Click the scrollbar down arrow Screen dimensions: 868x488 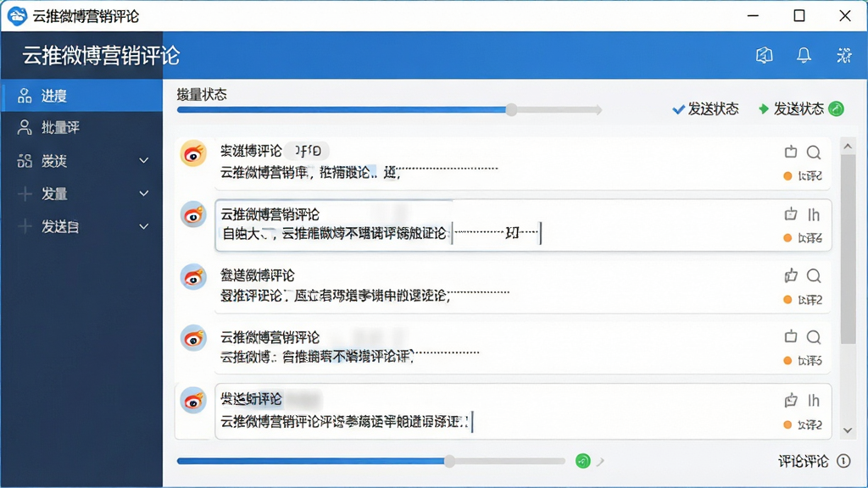coord(848,430)
